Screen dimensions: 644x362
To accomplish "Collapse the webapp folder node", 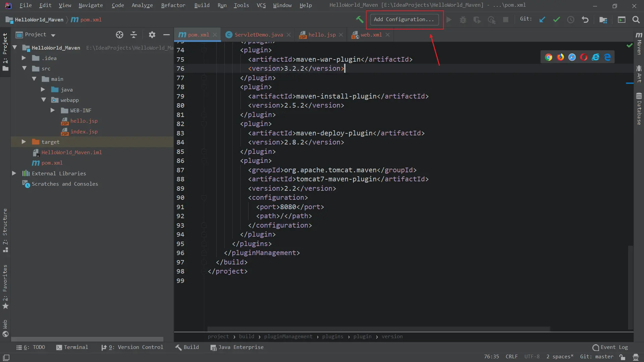I will point(44,100).
